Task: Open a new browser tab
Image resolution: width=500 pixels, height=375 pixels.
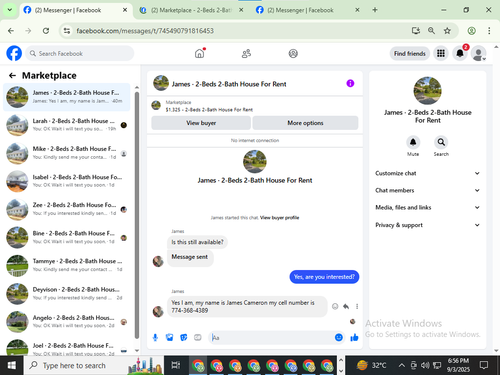Action: [x=375, y=10]
